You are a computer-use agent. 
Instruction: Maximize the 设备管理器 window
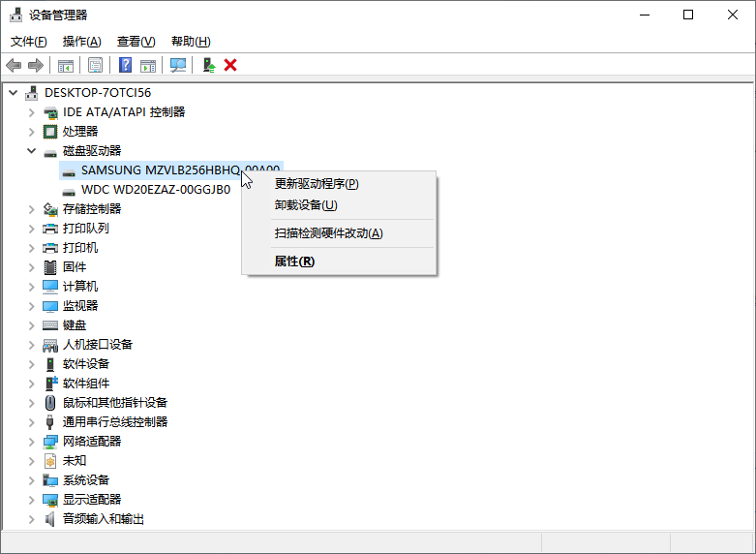click(x=688, y=15)
